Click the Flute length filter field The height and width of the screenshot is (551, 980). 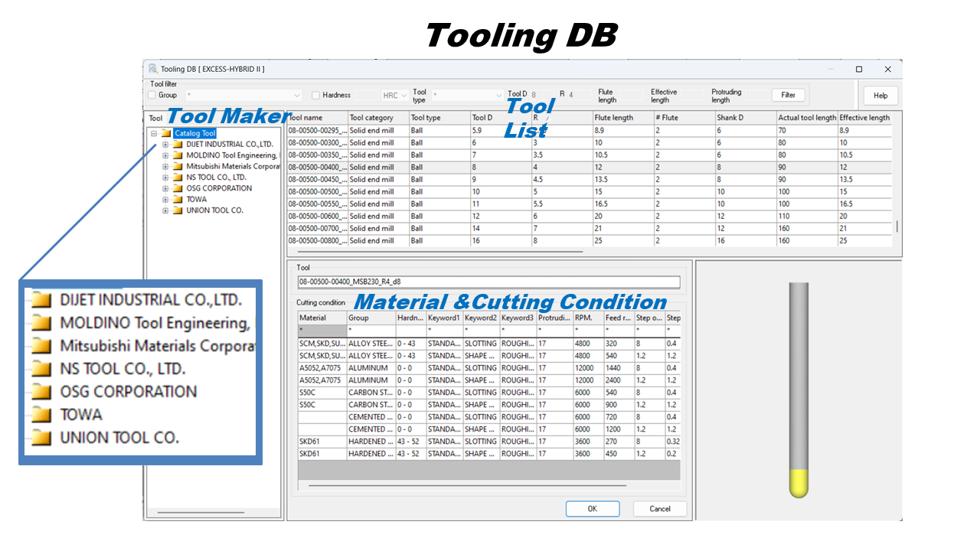(632, 96)
